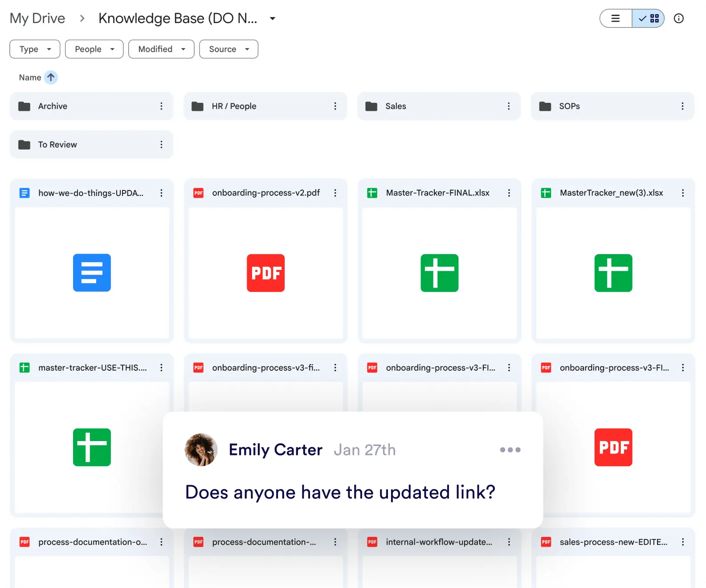Open the view details info icon

click(678, 18)
